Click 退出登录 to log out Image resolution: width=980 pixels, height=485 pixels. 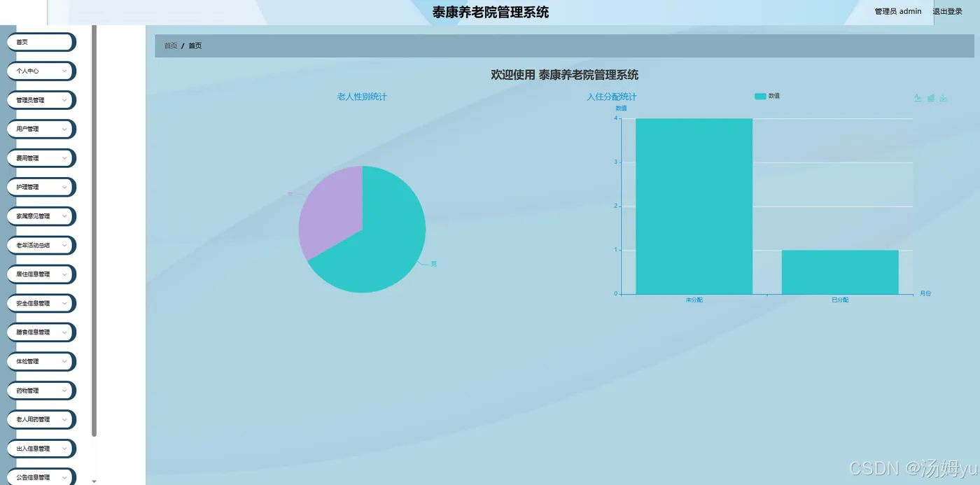pyautogui.click(x=947, y=11)
